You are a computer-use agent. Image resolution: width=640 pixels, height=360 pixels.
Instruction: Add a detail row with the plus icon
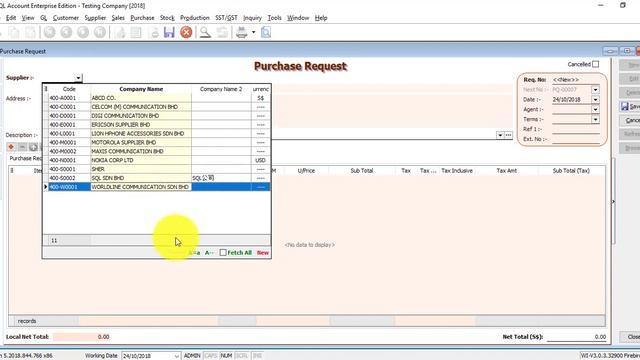(x=11, y=147)
